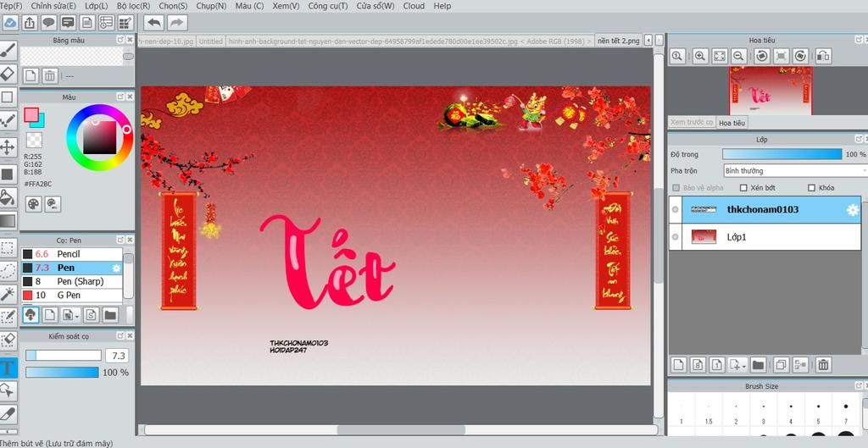Zoom in using Navigator magnifier plus icon
This screenshot has height=448, width=868.
pos(700,56)
